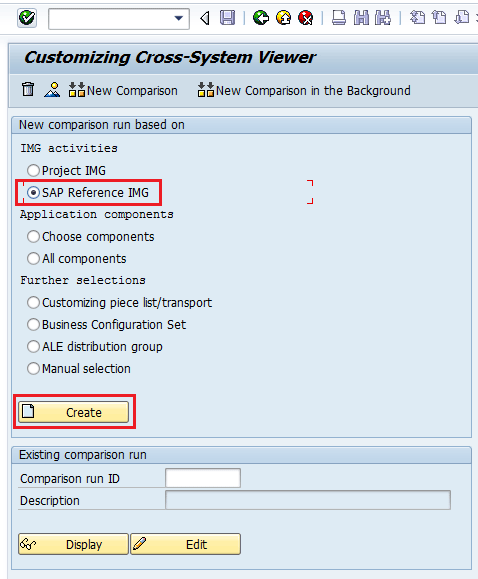Click the Print icon in toolbar
The image size is (478, 579).
coord(339,18)
